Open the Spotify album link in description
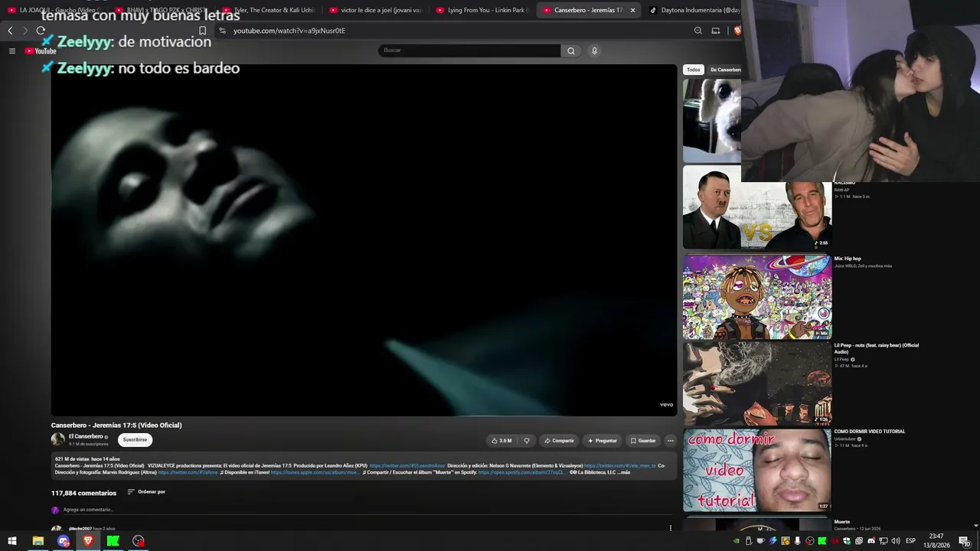 pyautogui.click(x=522, y=472)
